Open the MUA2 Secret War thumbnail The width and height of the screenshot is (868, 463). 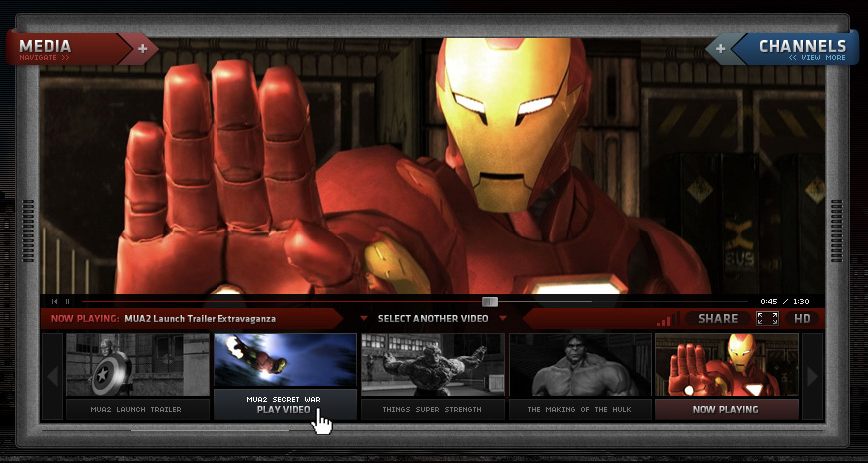pyautogui.click(x=285, y=360)
